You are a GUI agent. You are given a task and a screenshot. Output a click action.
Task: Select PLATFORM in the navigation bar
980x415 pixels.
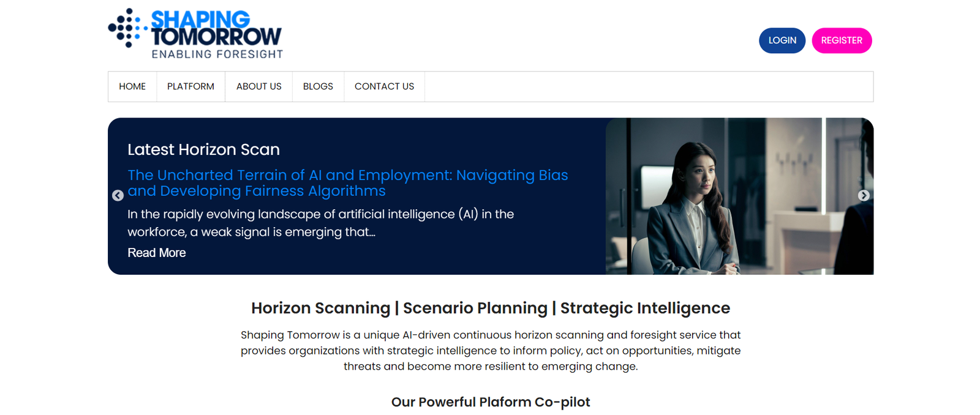[190, 86]
